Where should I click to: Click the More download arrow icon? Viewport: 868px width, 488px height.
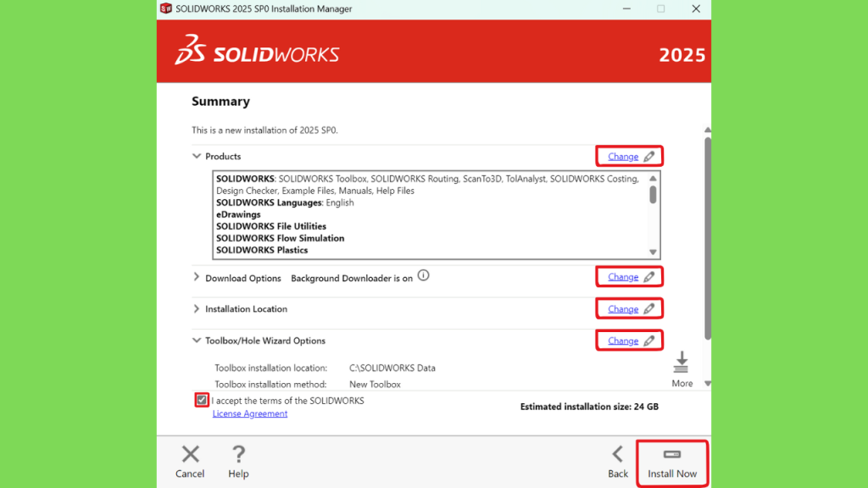point(682,363)
